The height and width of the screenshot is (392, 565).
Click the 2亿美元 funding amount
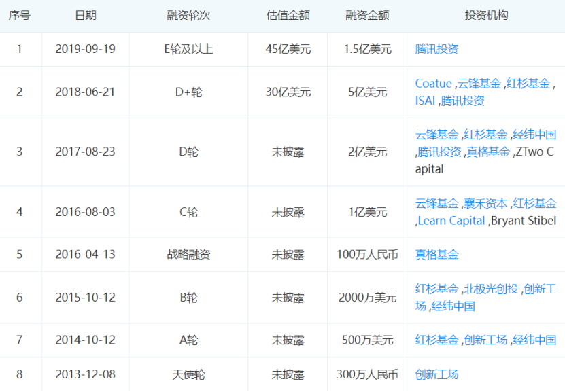(x=367, y=152)
